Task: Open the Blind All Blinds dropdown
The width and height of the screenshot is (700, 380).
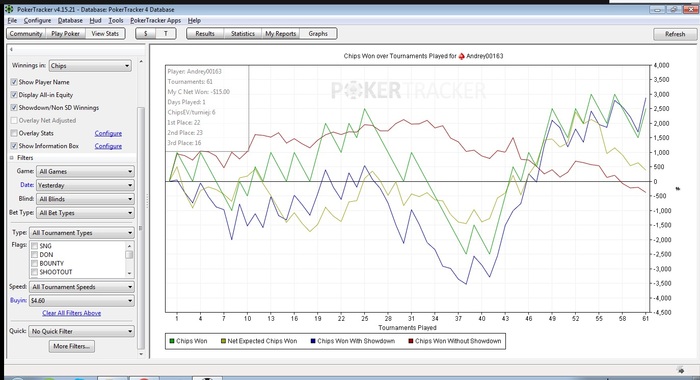Action: tap(85, 199)
